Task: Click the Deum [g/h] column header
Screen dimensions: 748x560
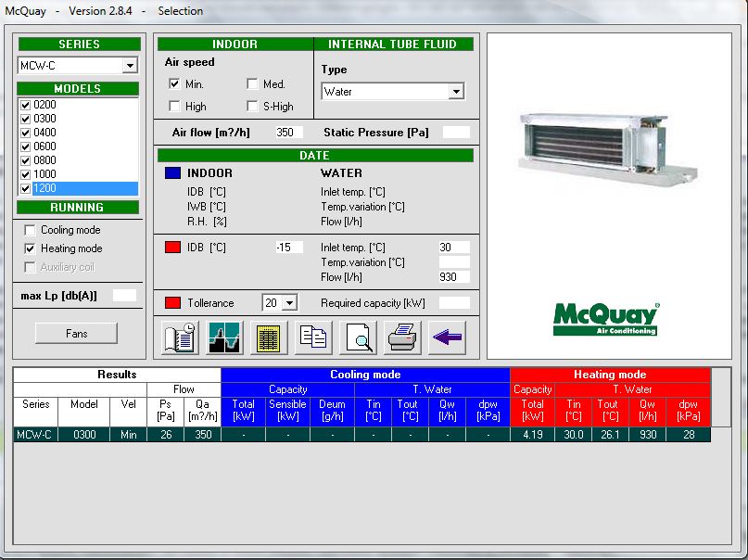Action: pyautogui.click(x=332, y=410)
